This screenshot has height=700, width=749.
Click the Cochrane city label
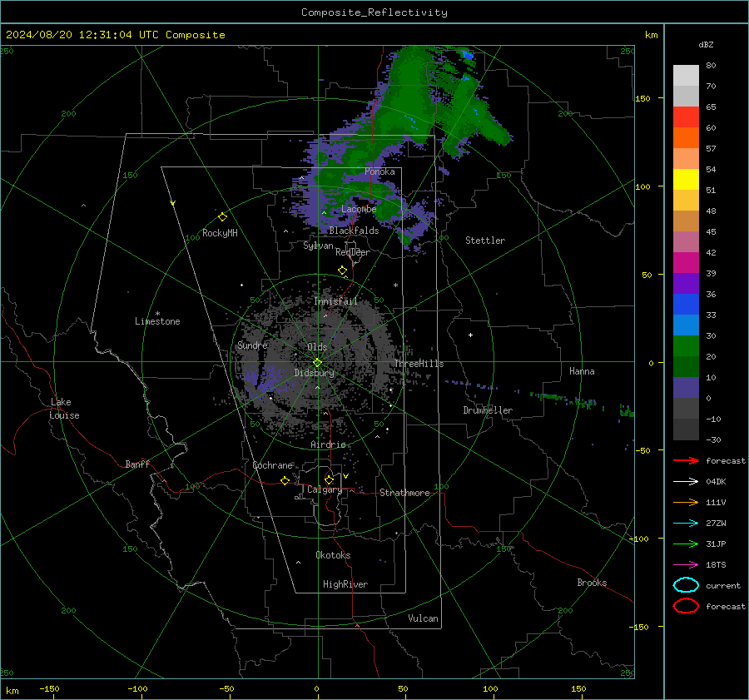[272, 465]
